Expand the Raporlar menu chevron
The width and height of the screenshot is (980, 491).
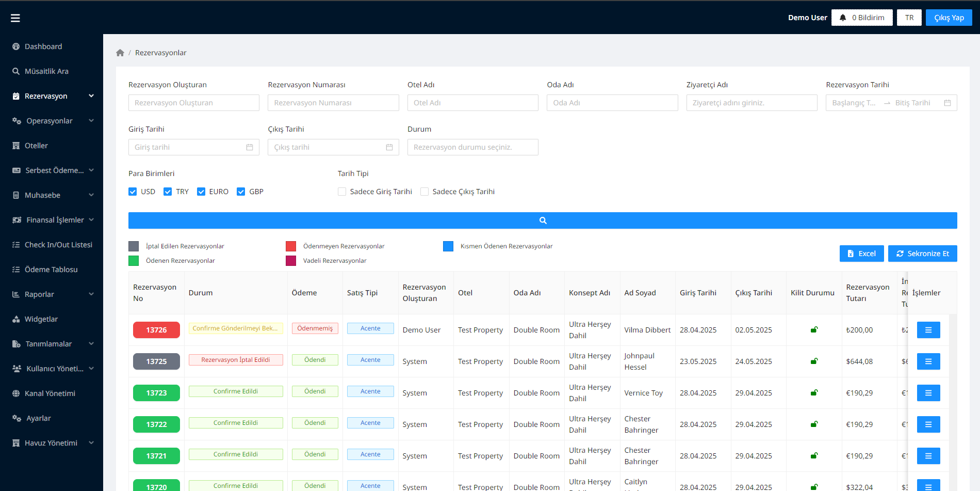(91, 294)
